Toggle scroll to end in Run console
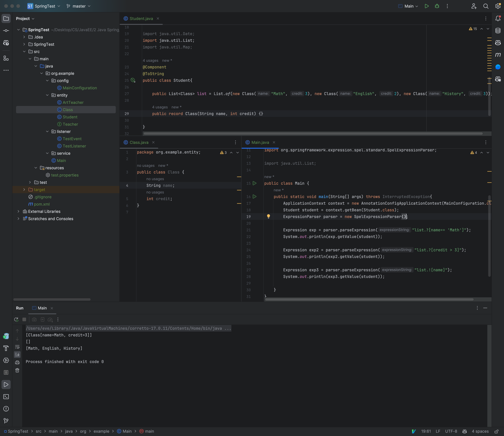Image resolution: width=504 pixels, height=436 pixels. 17,355
